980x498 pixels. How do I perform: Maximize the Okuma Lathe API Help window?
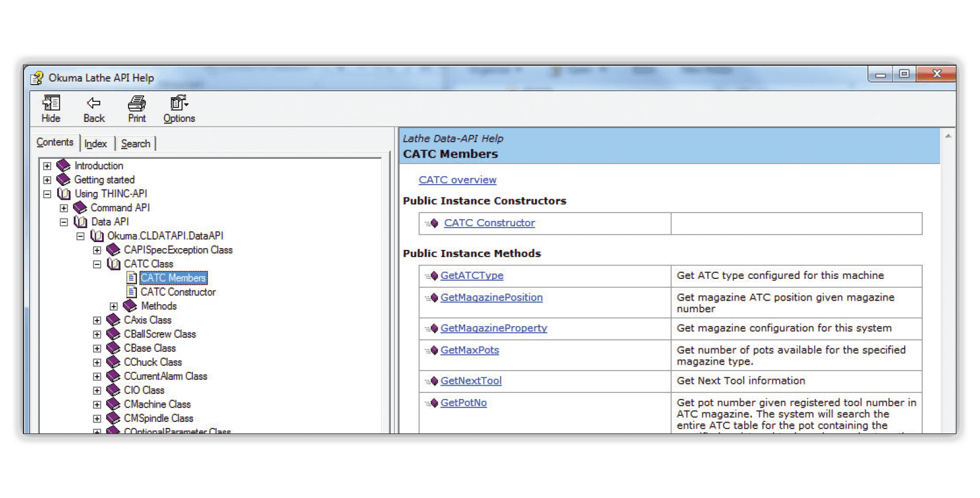click(x=904, y=74)
